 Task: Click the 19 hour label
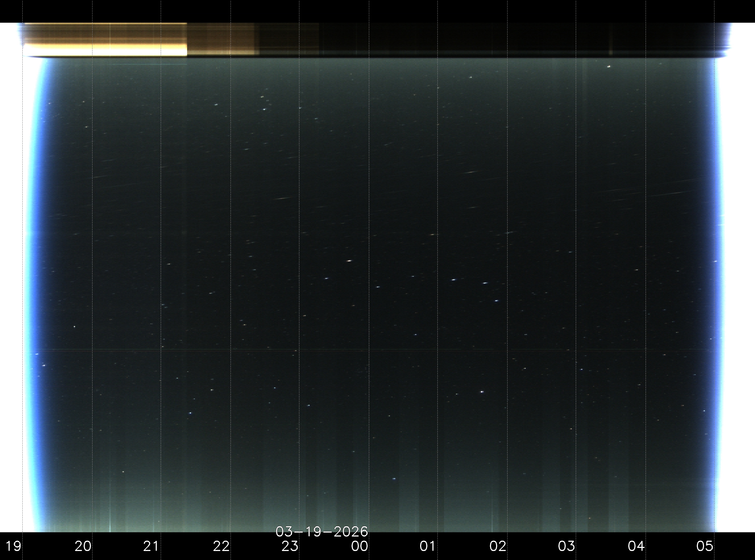click(x=13, y=546)
